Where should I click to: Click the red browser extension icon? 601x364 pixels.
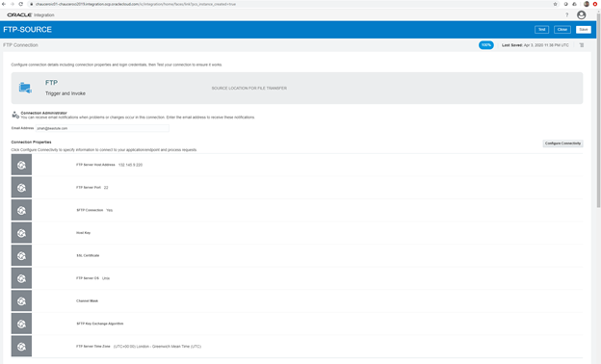point(595,4)
